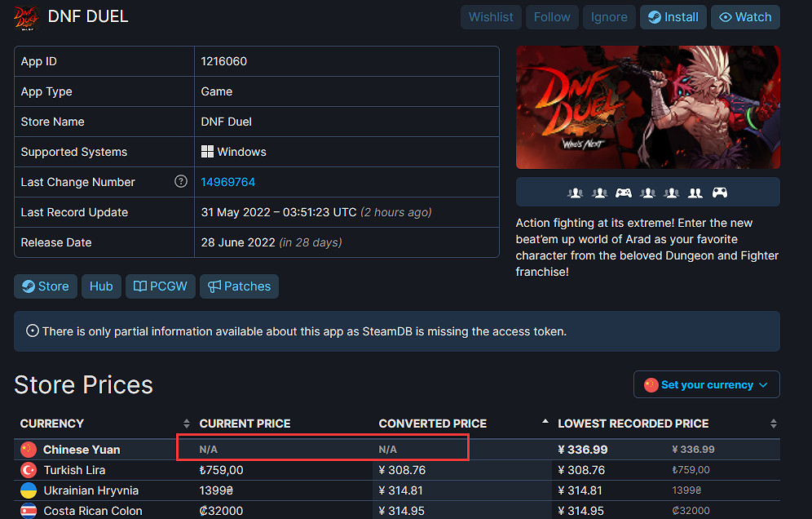Open the PCGW page link
The height and width of the screenshot is (519, 812).
(161, 286)
